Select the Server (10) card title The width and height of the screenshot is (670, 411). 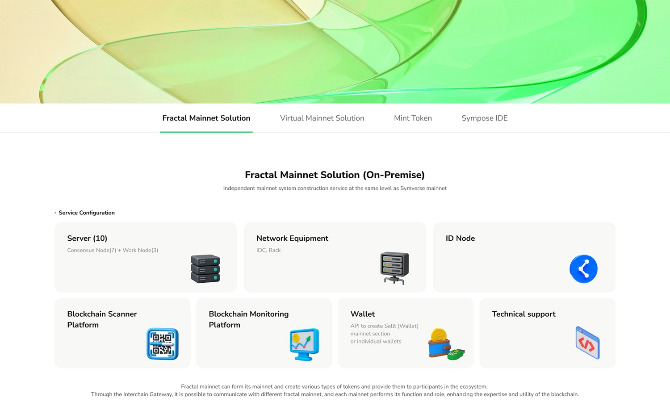click(x=87, y=238)
